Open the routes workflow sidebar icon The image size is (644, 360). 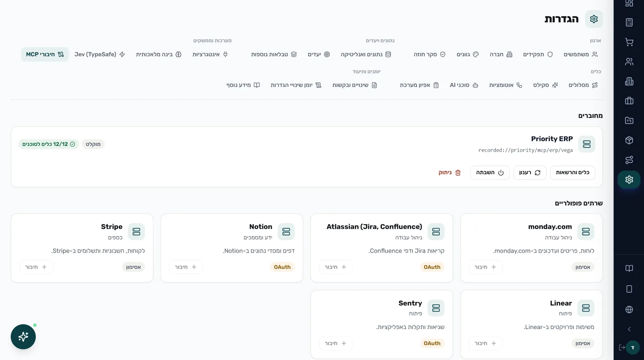click(629, 160)
